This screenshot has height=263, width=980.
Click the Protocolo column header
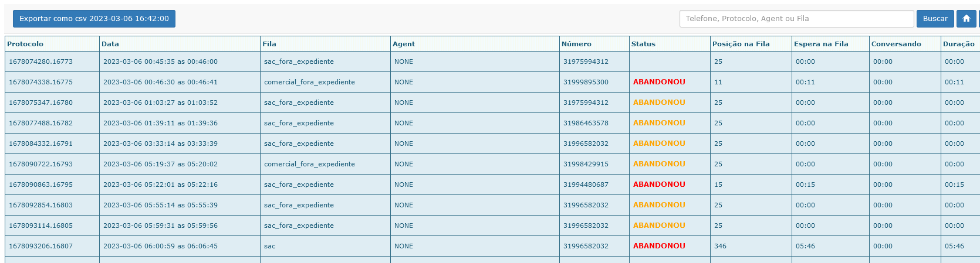[25, 44]
